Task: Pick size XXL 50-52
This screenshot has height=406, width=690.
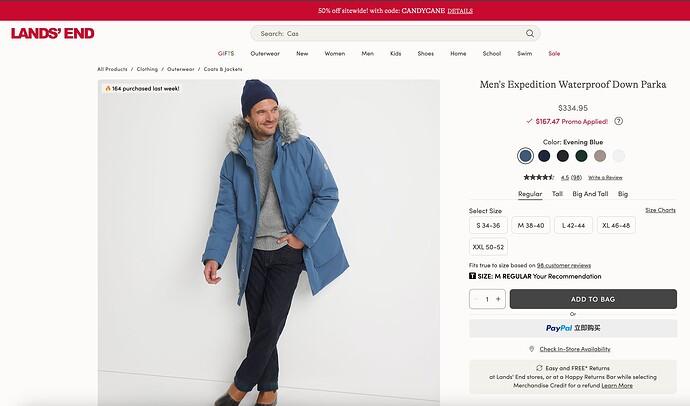Action: tap(488, 246)
